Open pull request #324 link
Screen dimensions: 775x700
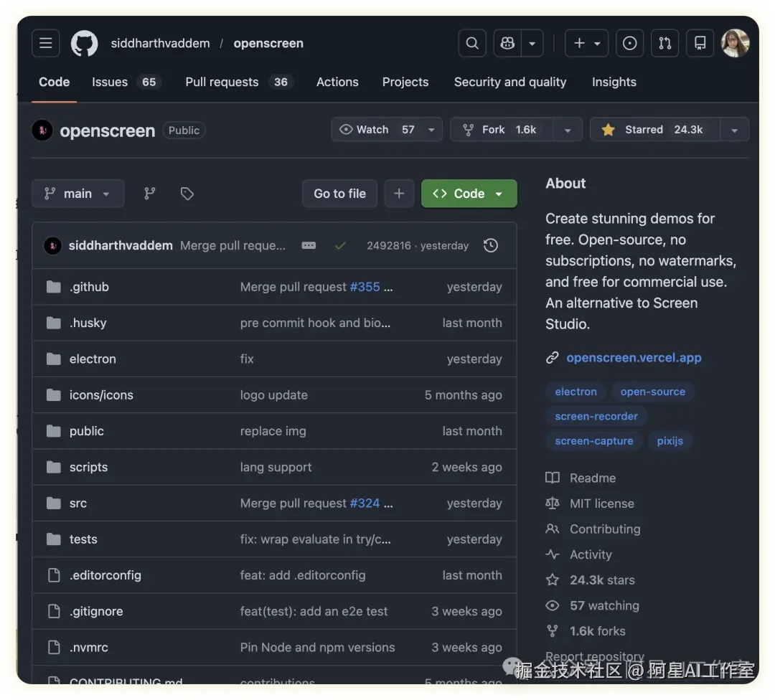point(365,503)
